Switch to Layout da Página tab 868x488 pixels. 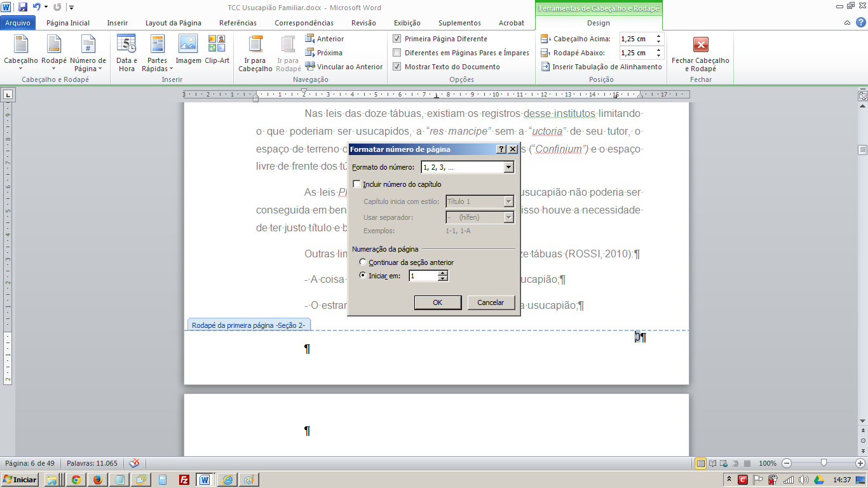tap(173, 23)
